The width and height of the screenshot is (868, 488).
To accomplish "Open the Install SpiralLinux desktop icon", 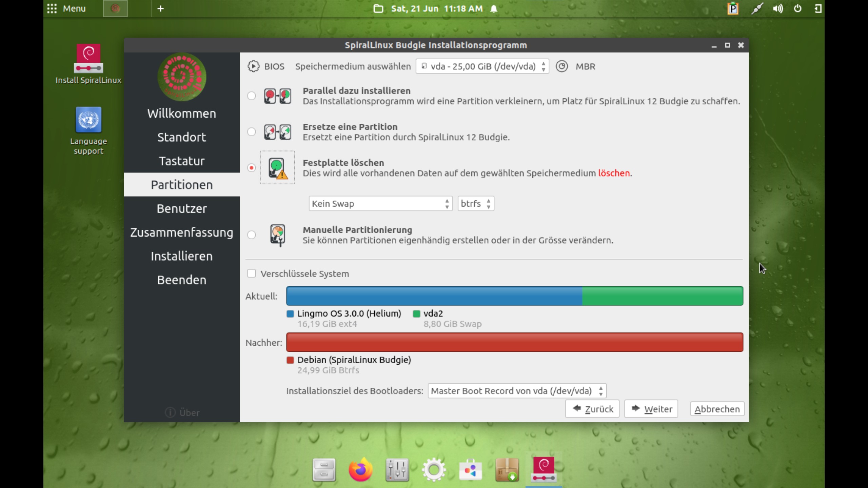I will (88, 64).
